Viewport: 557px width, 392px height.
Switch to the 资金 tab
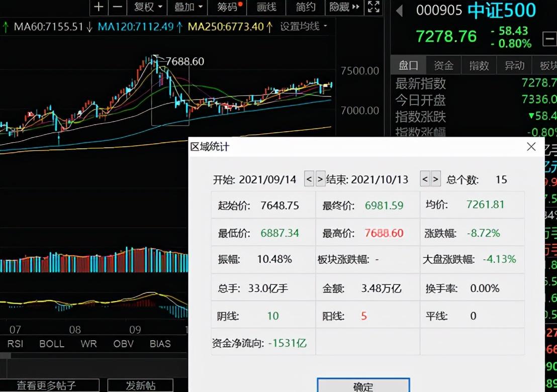click(443, 65)
